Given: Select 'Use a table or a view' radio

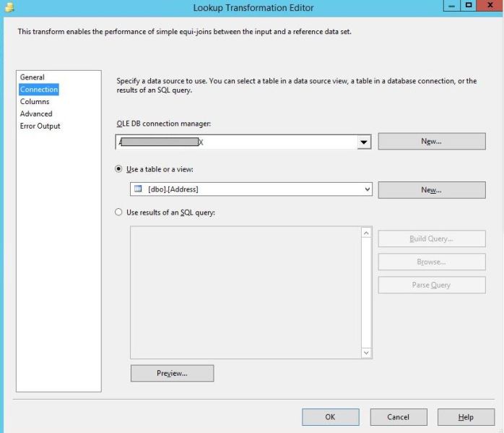Looking at the screenshot, I should (118, 169).
